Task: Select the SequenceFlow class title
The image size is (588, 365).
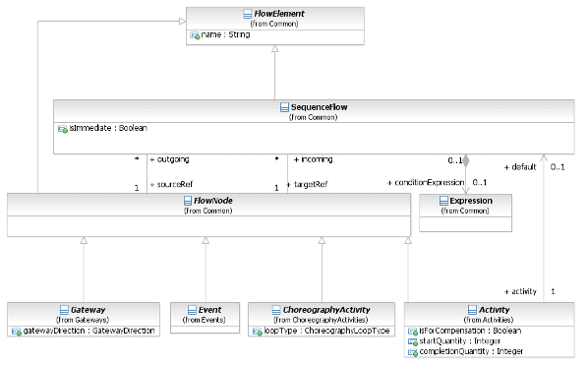Action: pyautogui.click(x=320, y=107)
